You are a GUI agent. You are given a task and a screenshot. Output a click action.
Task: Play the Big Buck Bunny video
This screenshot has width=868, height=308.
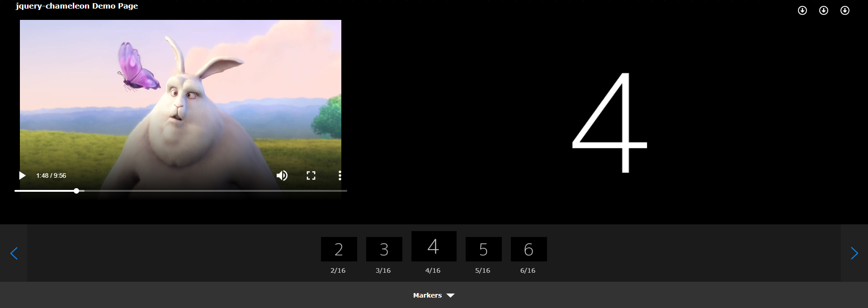point(22,175)
